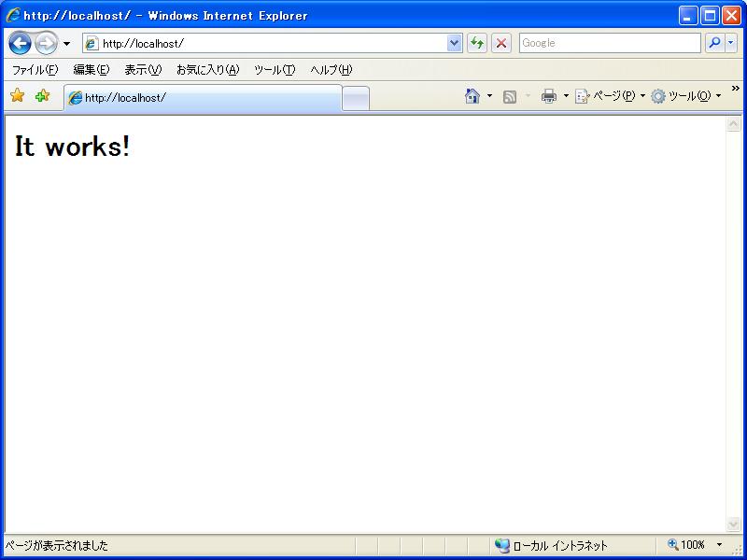Show more toolbar commands chevron
Screen dimensions: 747x560
click(x=736, y=88)
